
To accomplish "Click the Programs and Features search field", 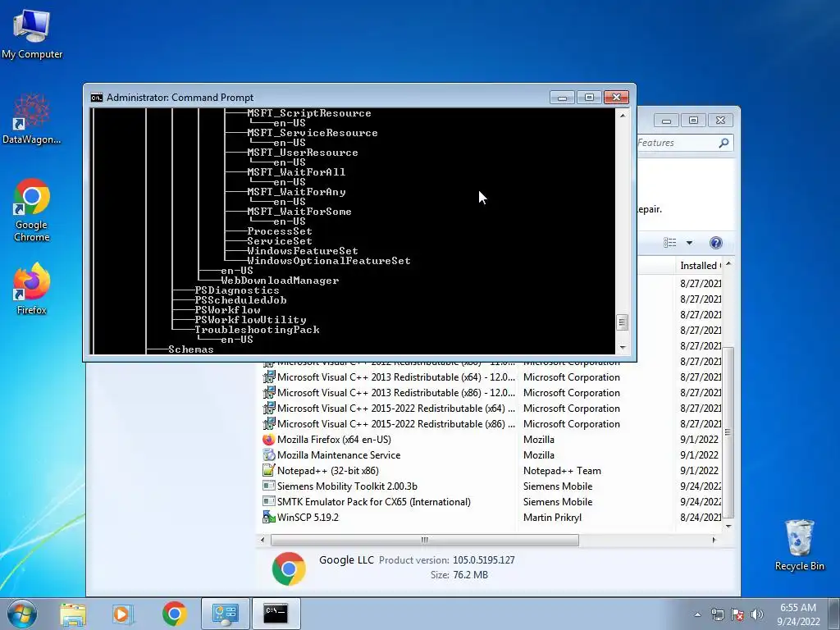I will 683,143.
